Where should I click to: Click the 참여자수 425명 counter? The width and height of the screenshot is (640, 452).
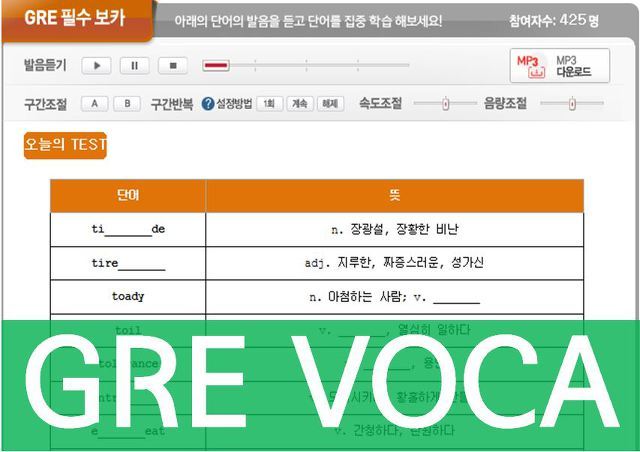(554, 20)
